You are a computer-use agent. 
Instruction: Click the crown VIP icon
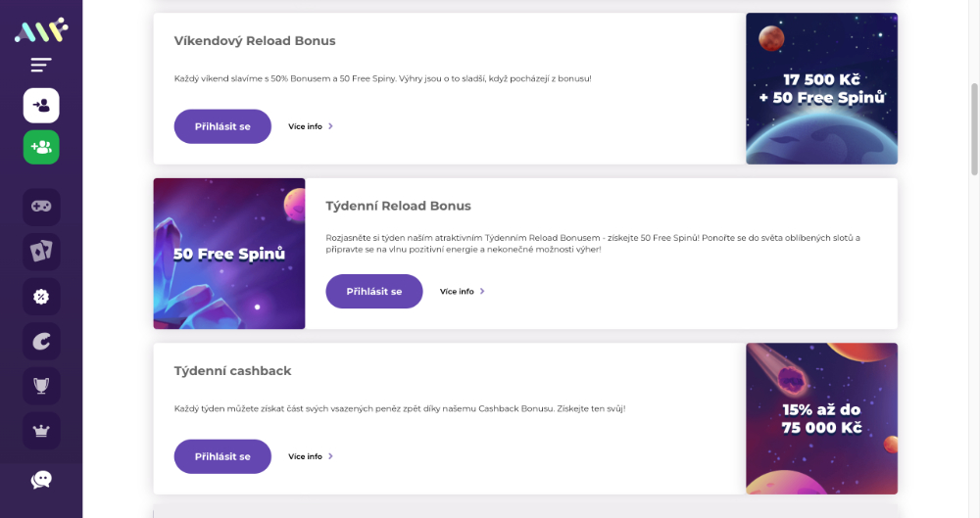pyautogui.click(x=41, y=431)
